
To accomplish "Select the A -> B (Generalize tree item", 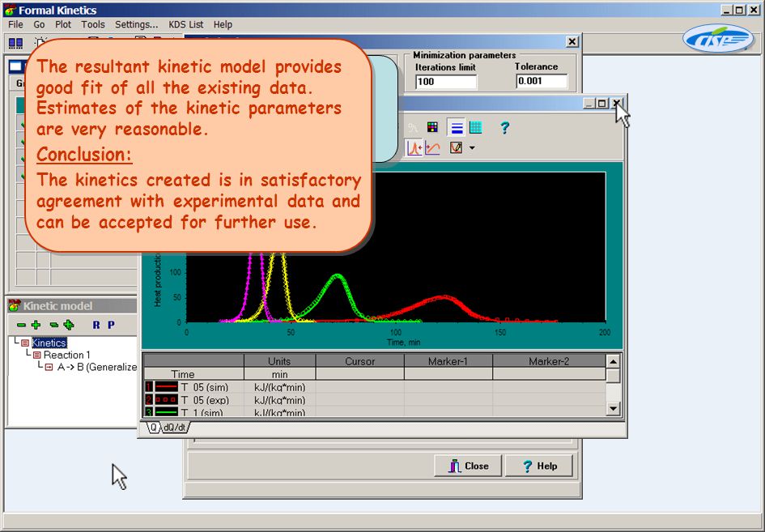I will [x=96, y=367].
